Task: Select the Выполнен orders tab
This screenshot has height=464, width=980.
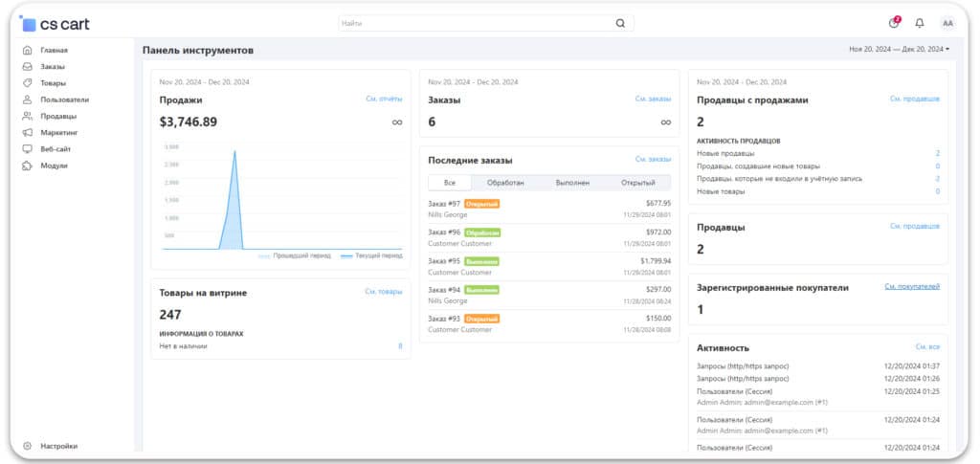Action: tap(571, 182)
